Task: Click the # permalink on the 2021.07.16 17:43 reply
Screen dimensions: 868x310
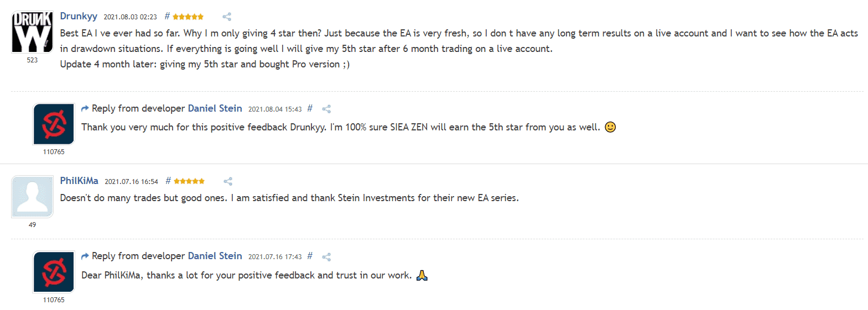Action: (310, 256)
